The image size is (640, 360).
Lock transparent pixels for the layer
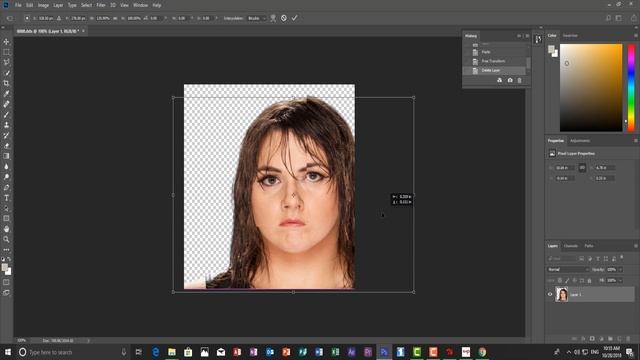560,280
